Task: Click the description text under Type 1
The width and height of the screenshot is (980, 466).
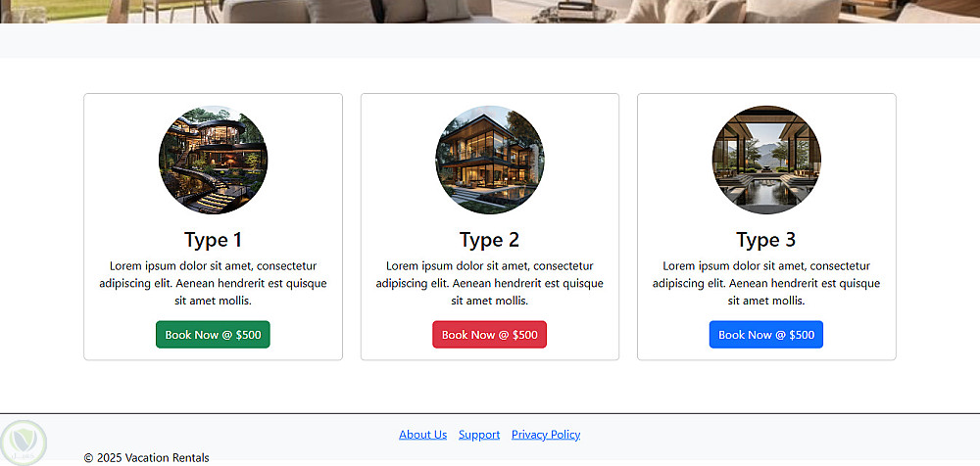Action: point(213,283)
